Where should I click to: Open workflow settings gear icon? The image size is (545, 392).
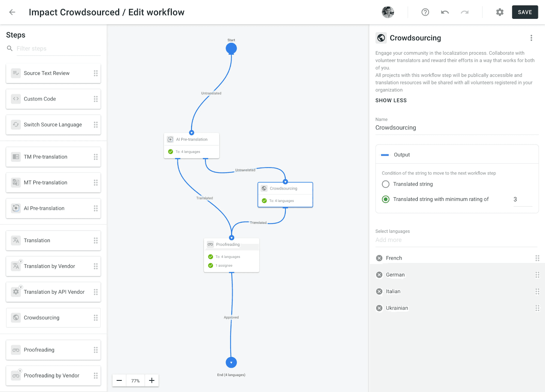pos(500,12)
